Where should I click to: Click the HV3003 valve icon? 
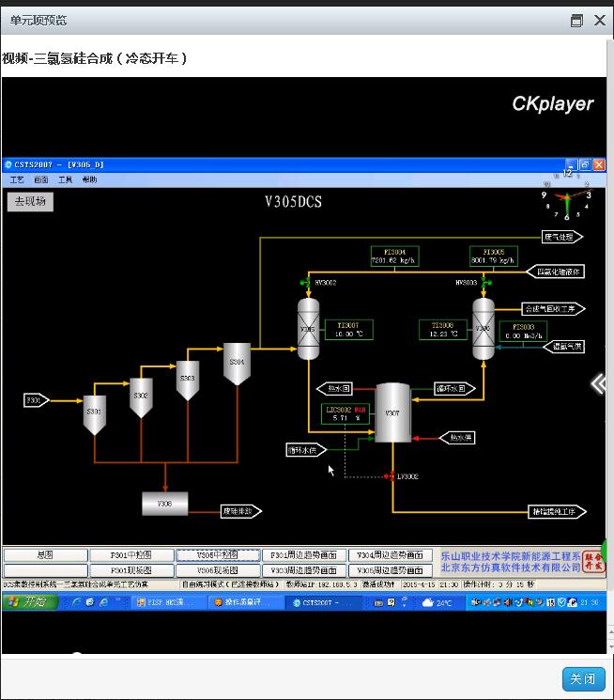(x=479, y=282)
